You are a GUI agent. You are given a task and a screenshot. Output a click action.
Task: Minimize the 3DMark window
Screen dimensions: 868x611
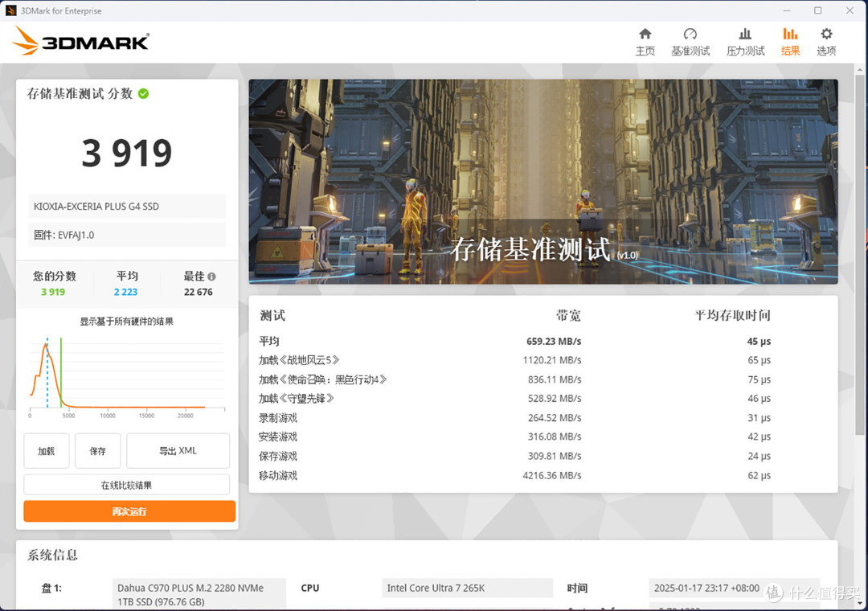pos(787,10)
